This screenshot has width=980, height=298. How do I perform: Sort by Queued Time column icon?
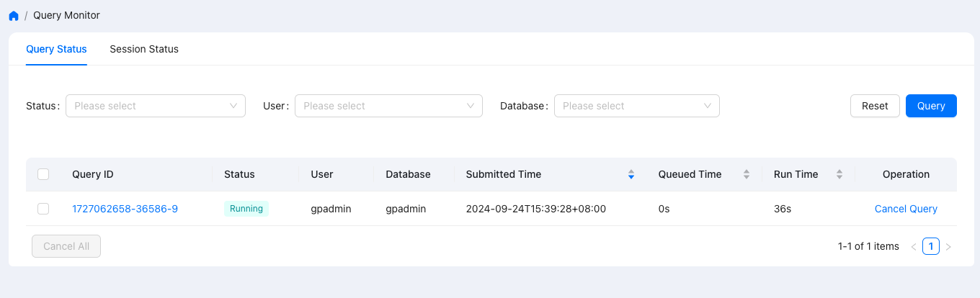point(747,174)
